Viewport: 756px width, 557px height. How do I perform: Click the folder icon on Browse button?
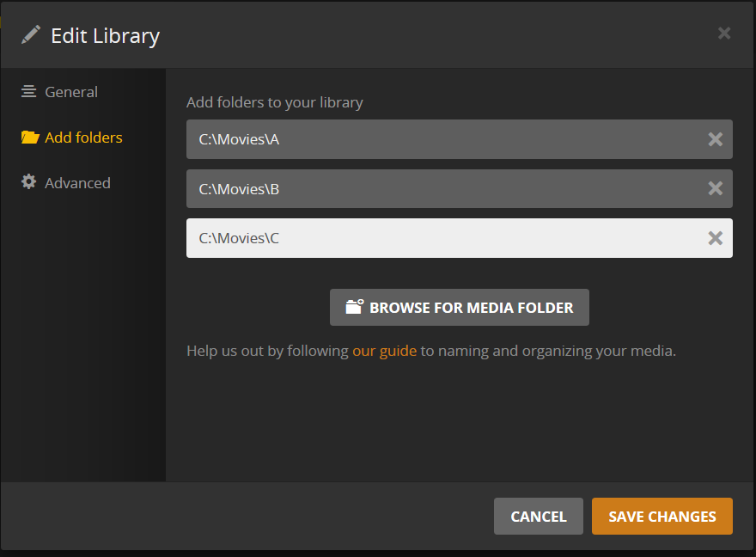pos(355,307)
